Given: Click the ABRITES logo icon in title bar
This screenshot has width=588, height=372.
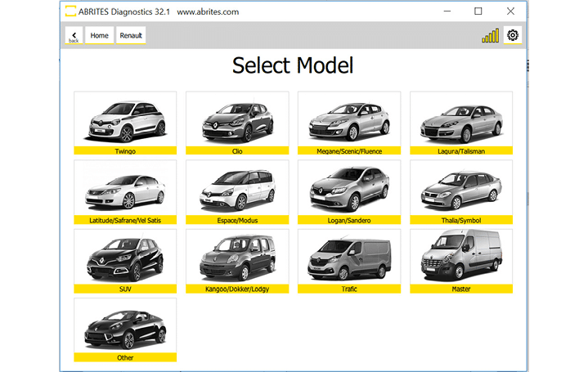Looking at the screenshot, I should [x=70, y=11].
